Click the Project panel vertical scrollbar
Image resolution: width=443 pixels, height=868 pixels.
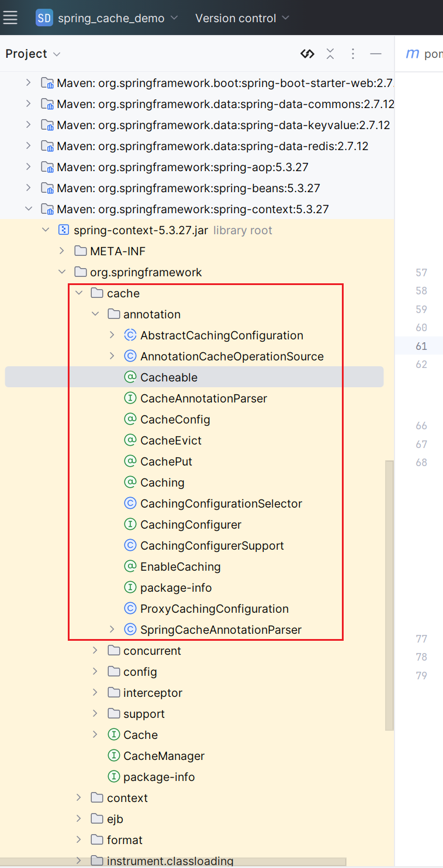pos(390,595)
